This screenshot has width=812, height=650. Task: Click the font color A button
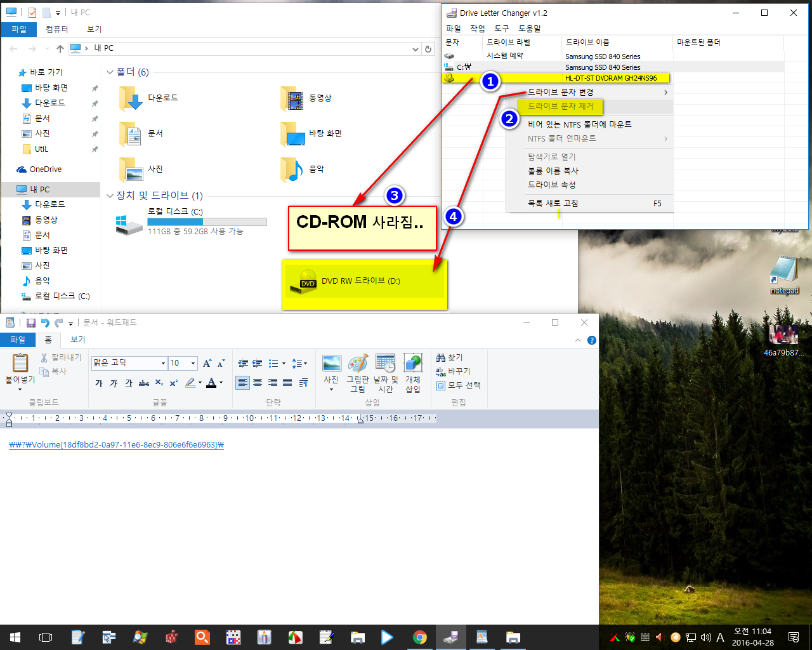(211, 383)
